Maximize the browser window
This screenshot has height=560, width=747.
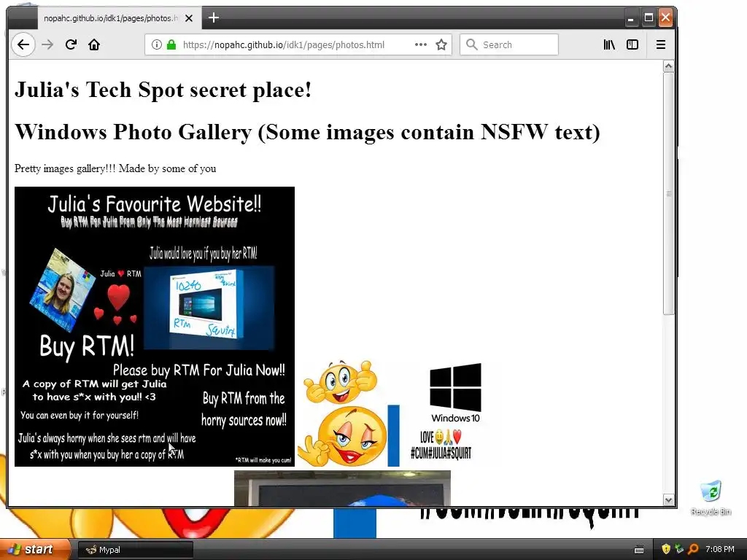click(649, 18)
